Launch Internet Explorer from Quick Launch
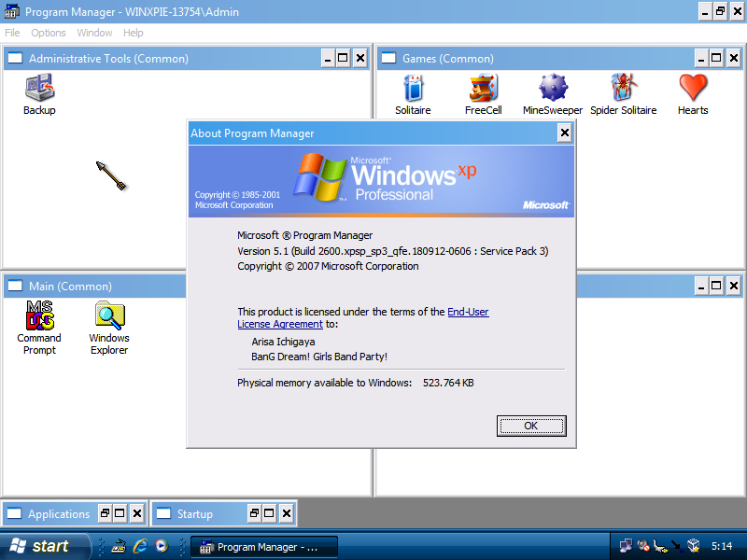Viewport: 747px width, 560px height. 140,546
